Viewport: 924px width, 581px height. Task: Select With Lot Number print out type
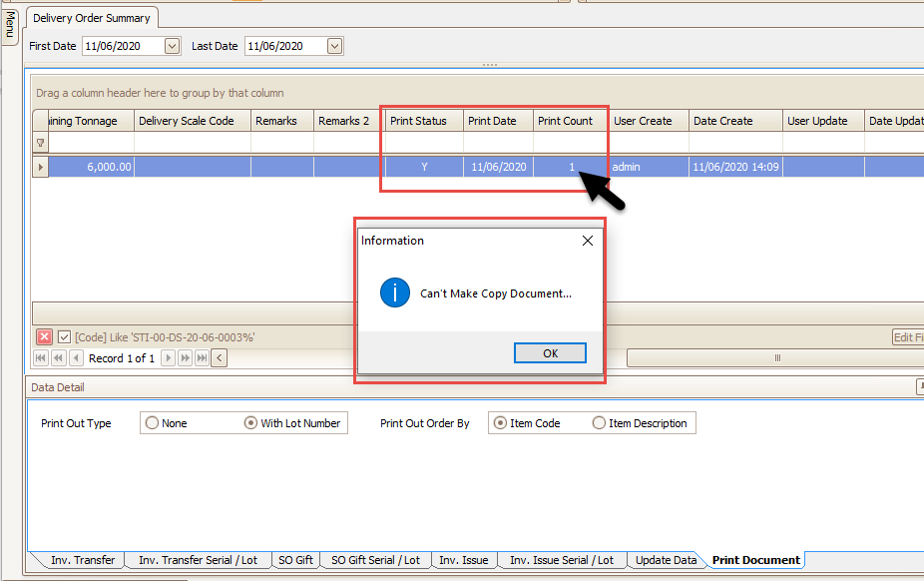pyautogui.click(x=292, y=423)
